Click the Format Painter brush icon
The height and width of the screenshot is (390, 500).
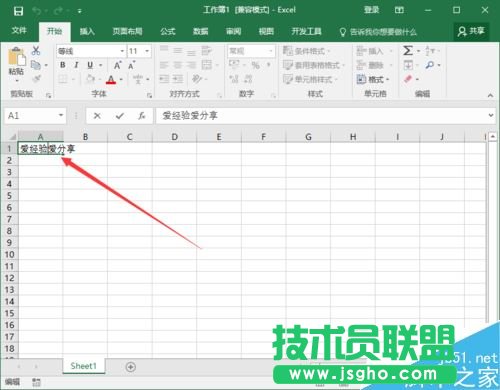[x=36, y=79]
